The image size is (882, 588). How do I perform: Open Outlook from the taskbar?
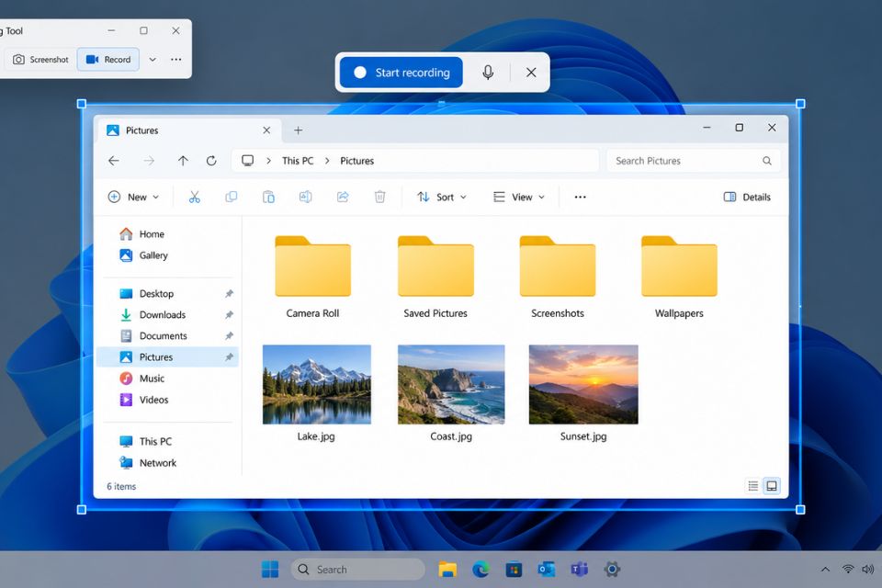point(546,570)
